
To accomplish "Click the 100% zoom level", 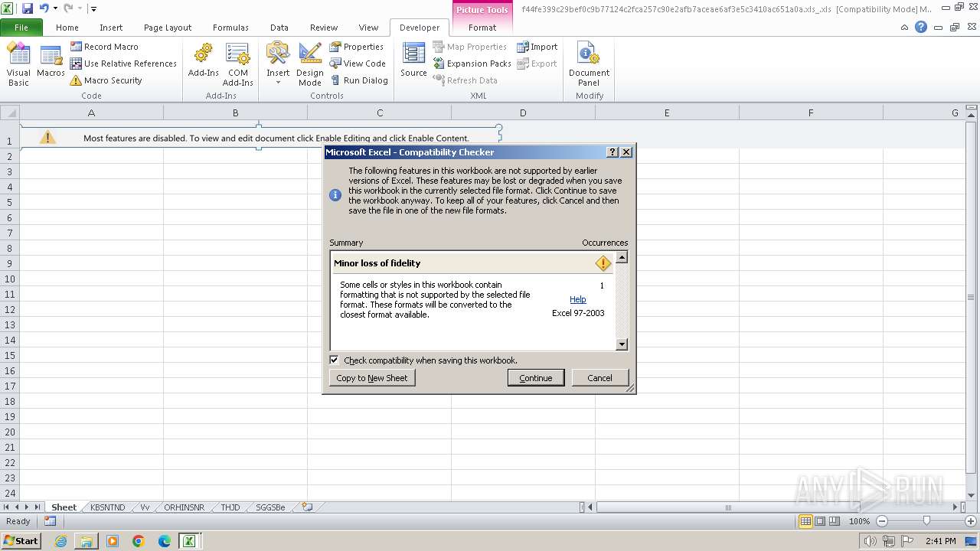I will coord(860,521).
